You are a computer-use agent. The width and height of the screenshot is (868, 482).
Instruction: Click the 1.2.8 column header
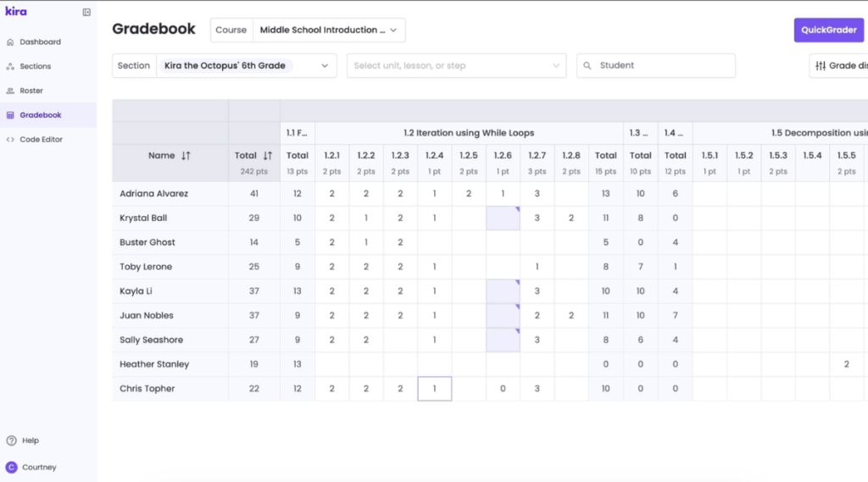click(x=571, y=163)
